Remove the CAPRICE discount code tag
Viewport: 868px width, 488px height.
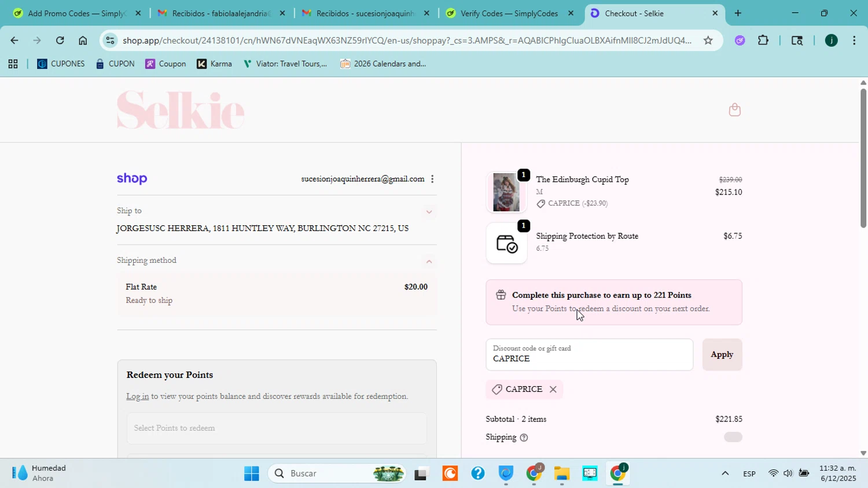pyautogui.click(x=553, y=390)
